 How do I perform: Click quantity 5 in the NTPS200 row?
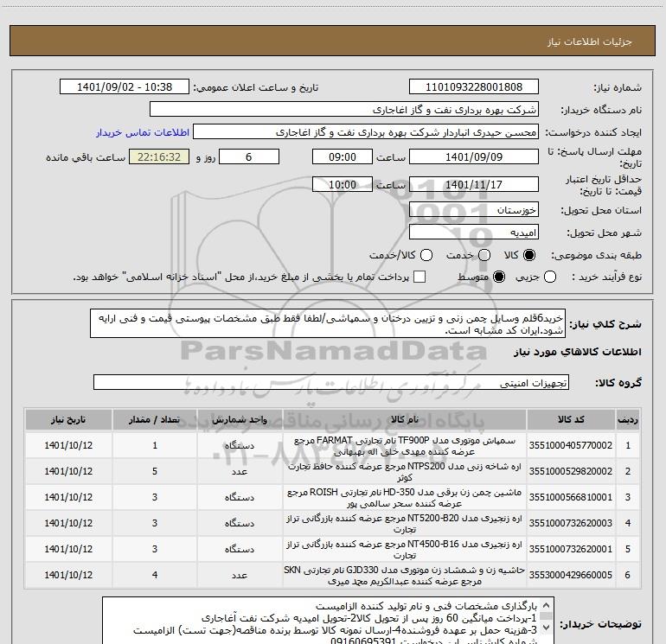pyautogui.click(x=155, y=471)
